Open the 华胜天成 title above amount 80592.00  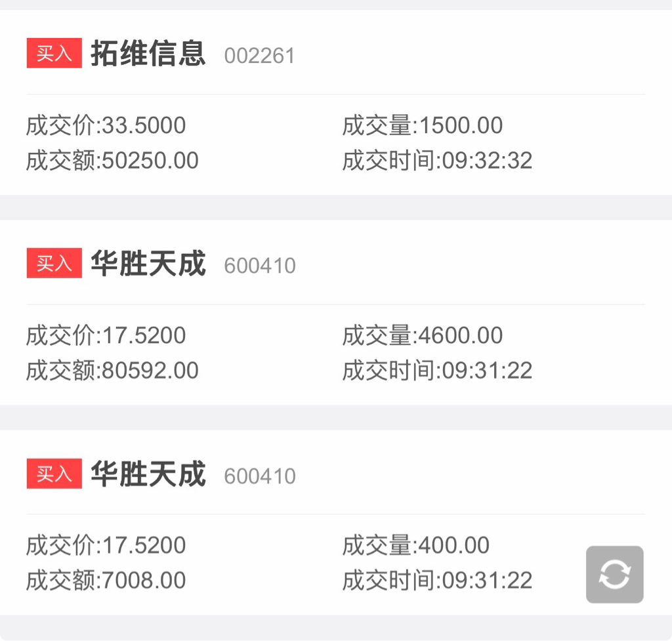coord(148,263)
